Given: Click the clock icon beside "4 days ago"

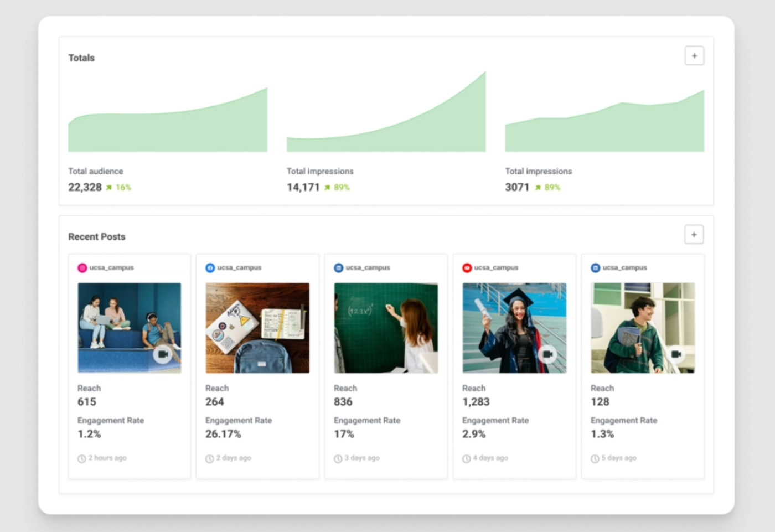Looking at the screenshot, I should click(x=466, y=458).
